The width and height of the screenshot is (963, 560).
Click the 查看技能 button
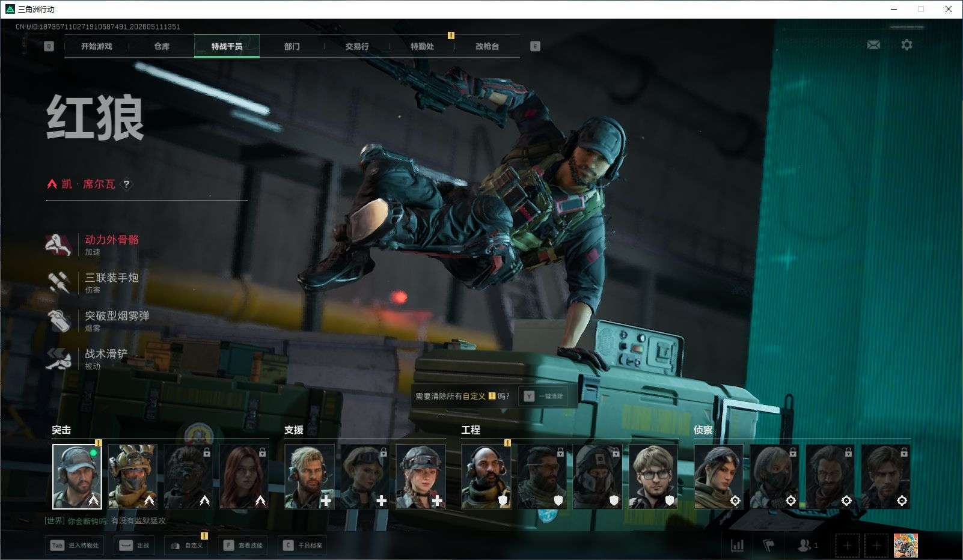coord(243,546)
